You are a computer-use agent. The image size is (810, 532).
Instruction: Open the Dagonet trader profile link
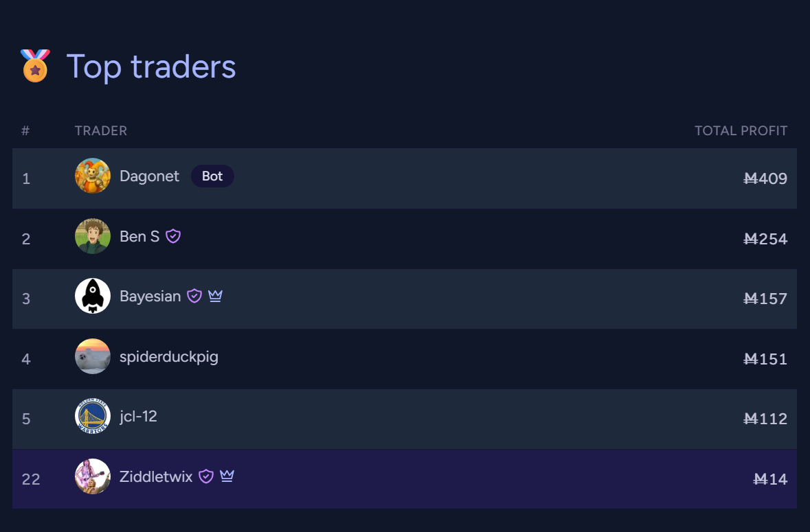[x=149, y=176]
